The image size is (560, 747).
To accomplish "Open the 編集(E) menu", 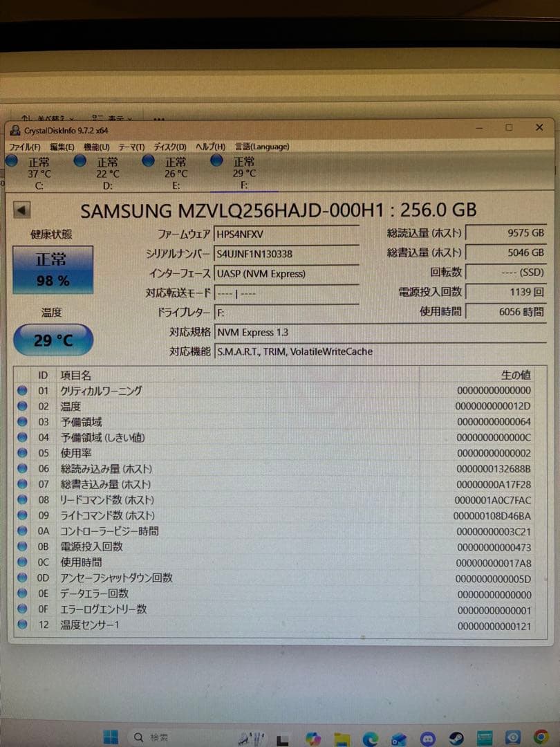I will coord(62,147).
